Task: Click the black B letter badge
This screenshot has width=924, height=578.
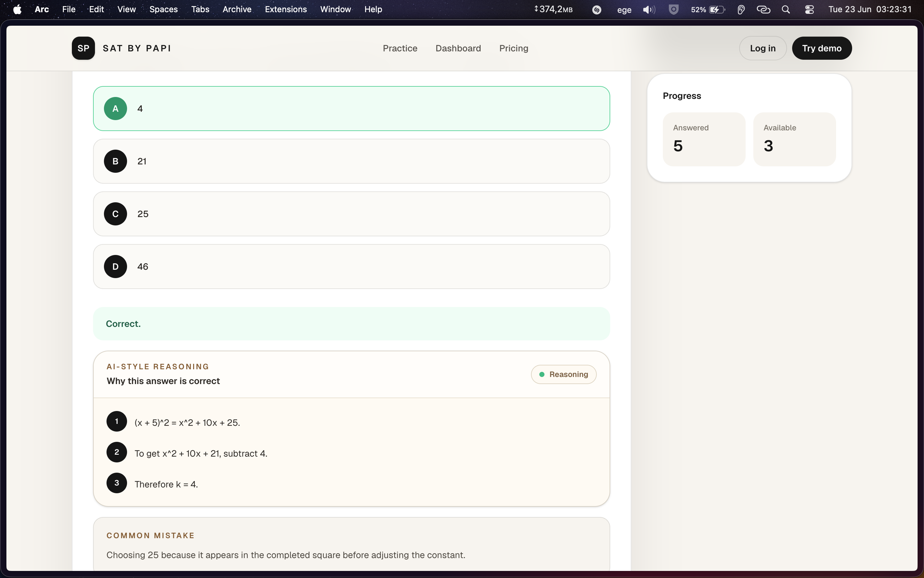Action: click(x=115, y=161)
